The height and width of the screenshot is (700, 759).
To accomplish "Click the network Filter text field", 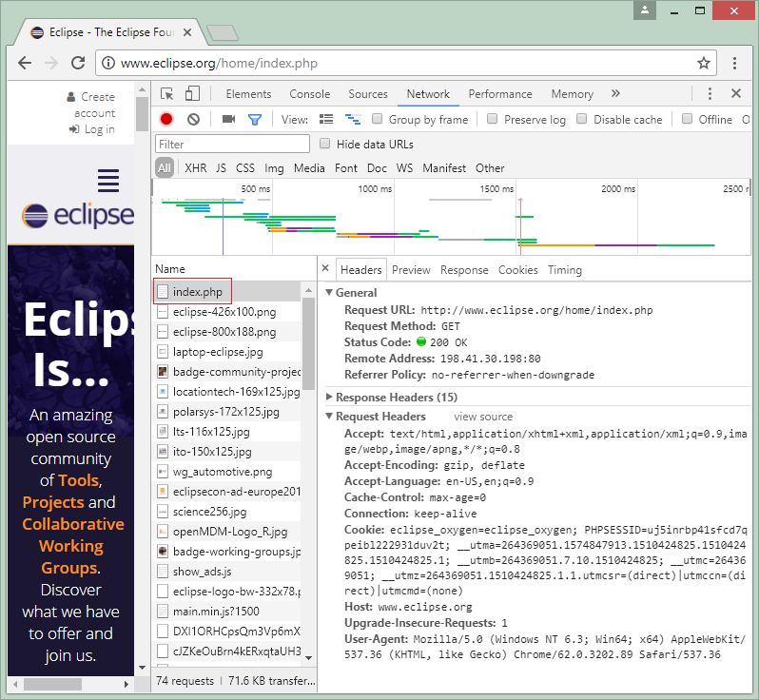I will (232, 144).
